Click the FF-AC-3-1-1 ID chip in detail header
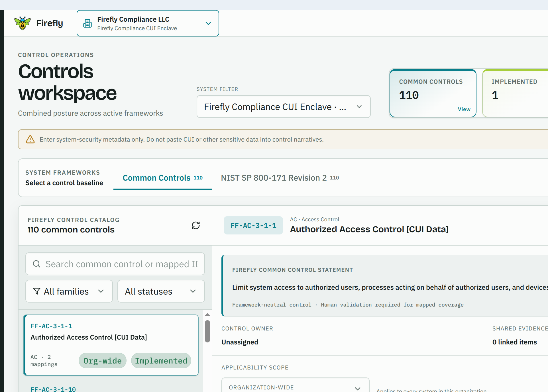This screenshot has width=548, height=392. (x=253, y=225)
